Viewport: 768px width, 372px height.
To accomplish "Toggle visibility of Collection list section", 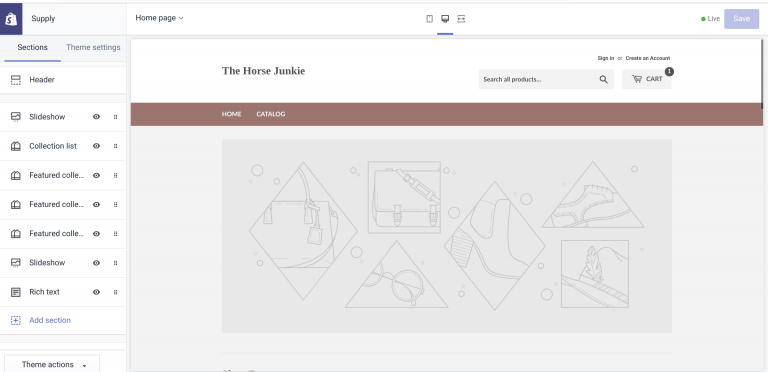I will click(96, 146).
